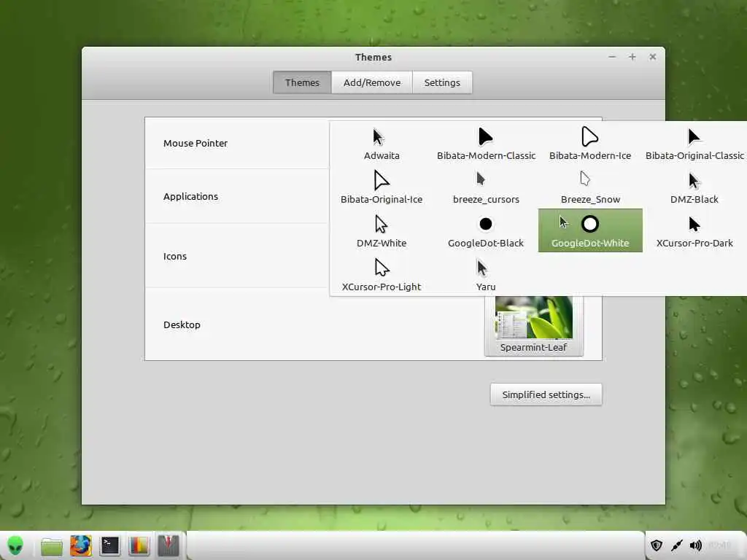The width and height of the screenshot is (747, 560).
Task: Open the terminal from the panel
Action: (109, 545)
